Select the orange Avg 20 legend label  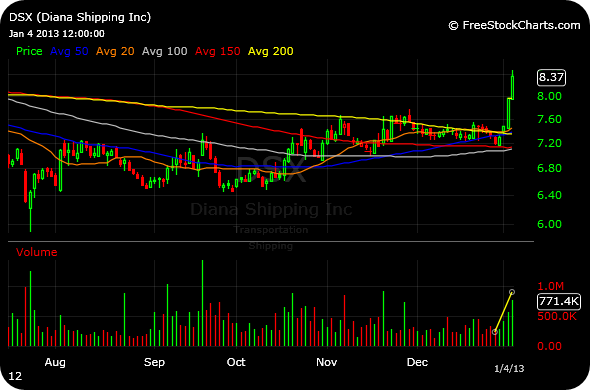pos(115,51)
